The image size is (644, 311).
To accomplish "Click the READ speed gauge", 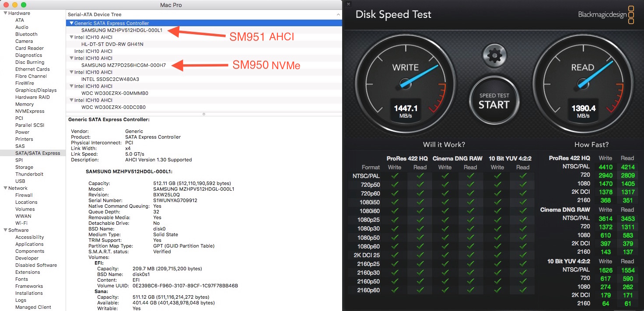I will (x=583, y=84).
